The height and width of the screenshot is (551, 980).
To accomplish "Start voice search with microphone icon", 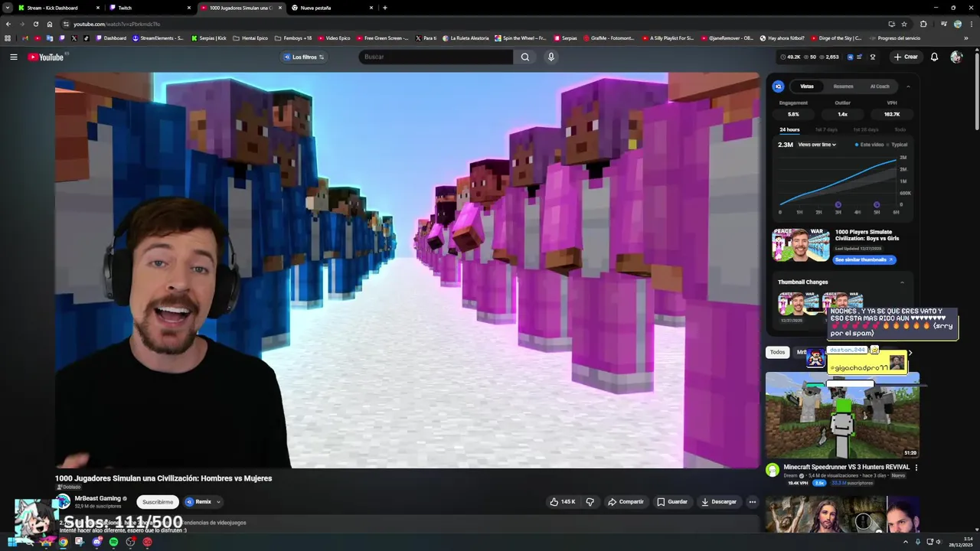I will pos(550,57).
